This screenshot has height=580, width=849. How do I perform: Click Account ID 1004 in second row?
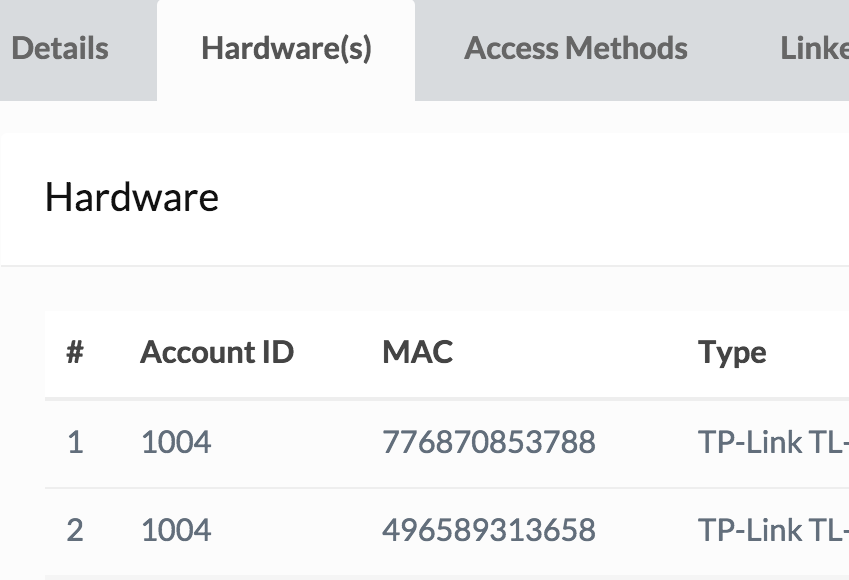(x=176, y=530)
